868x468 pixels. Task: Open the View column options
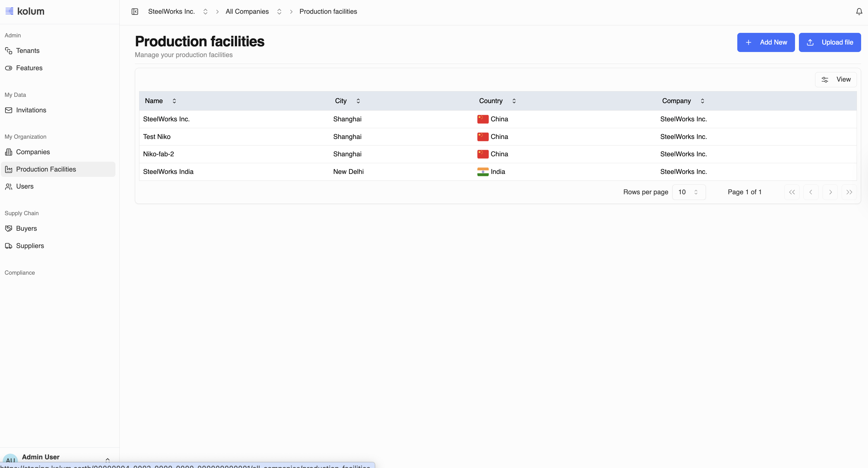[836, 79]
